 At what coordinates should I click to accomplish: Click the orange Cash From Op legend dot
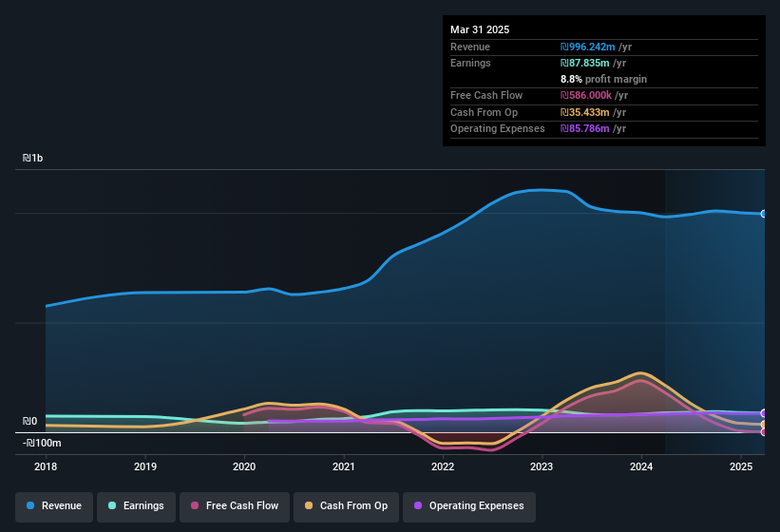pyautogui.click(x=309, y=505)
